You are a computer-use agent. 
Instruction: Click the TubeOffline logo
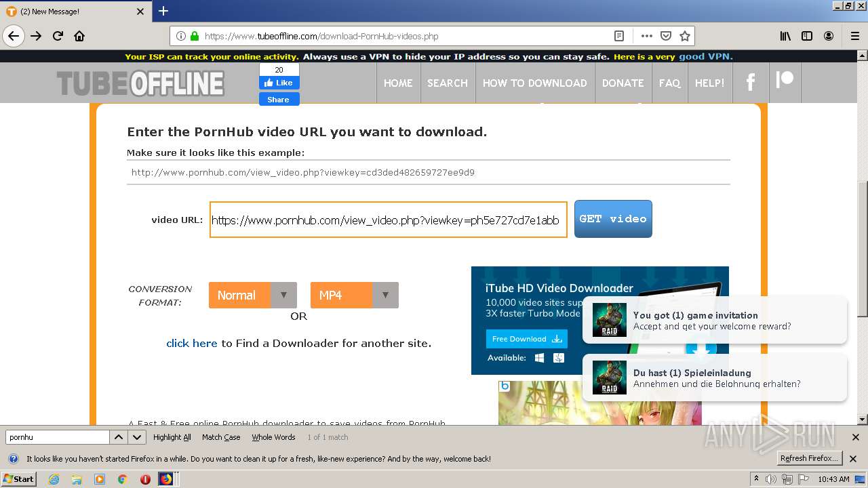[140, 83]
